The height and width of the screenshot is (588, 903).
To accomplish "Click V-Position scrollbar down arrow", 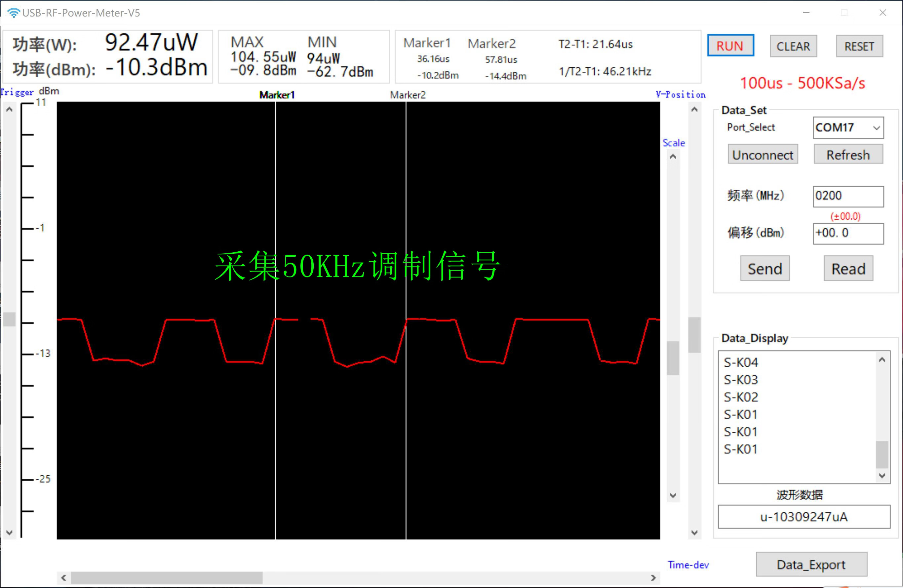I will [694, 532].
